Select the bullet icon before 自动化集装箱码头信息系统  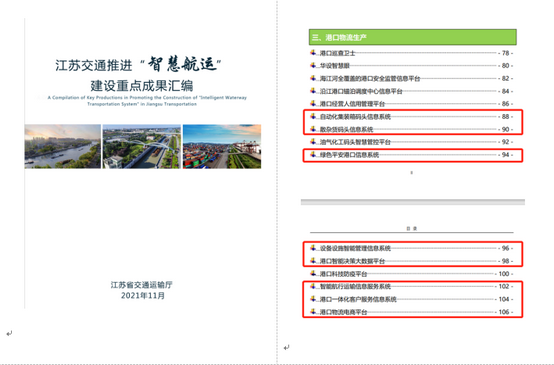[x=313, y=116]
